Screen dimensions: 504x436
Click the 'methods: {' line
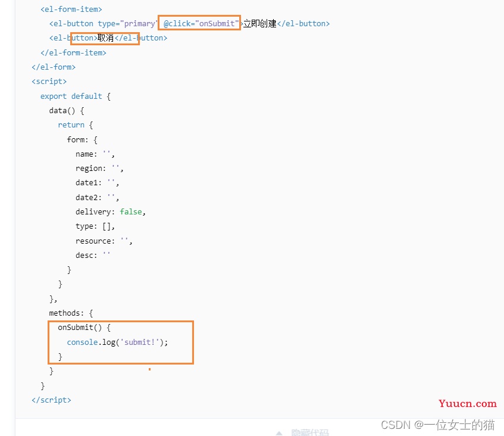pos(71,313)
